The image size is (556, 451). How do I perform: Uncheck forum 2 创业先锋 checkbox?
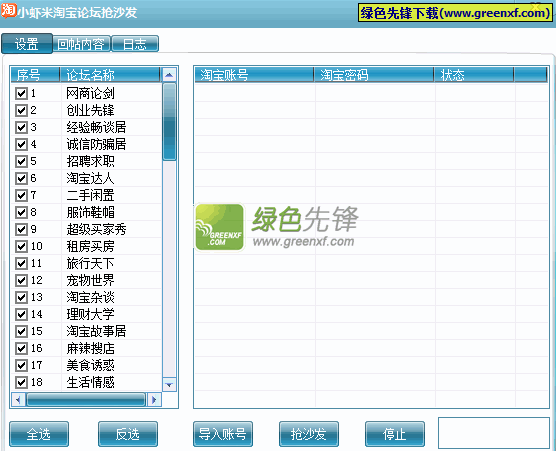[21, 111]
